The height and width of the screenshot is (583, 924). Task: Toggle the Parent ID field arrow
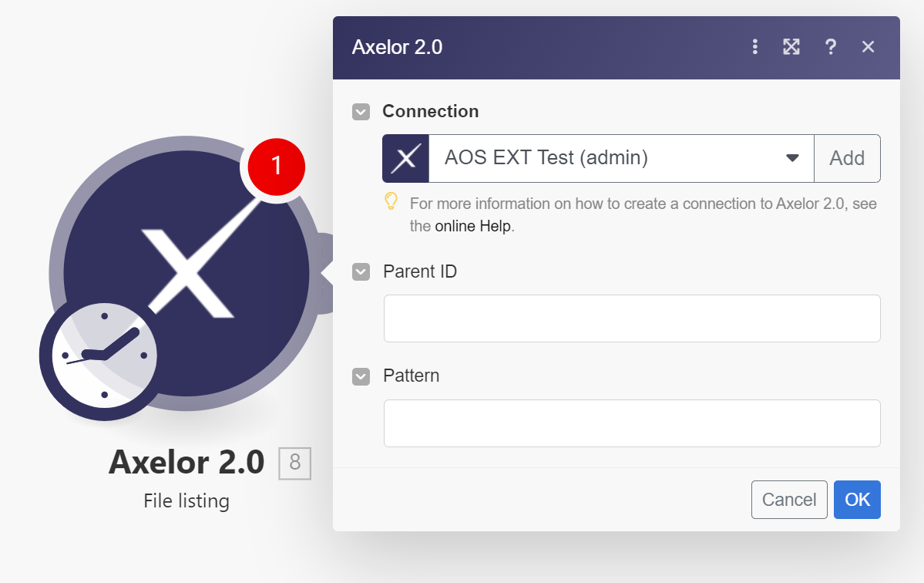point(361,272)
